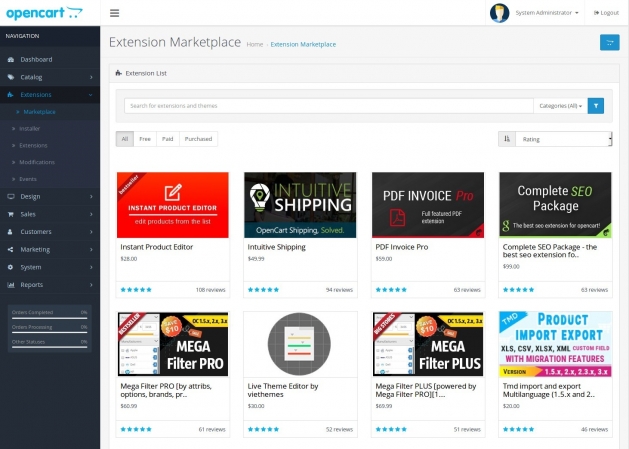Click star rating of Intuitive Shipping
This screenshot has width=629, height=449.
pos(263,290)
